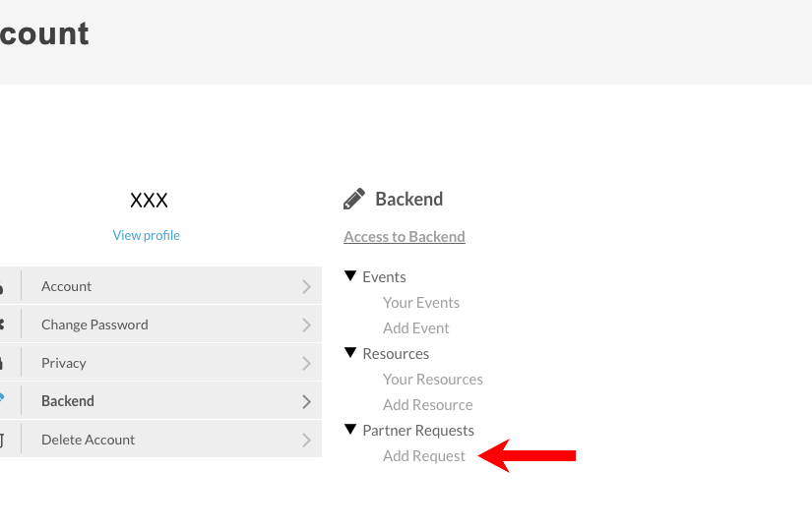Collapse the Partner Requests triangle
The width and height of the screenshot is (812, 531).
tap(350, 430)
